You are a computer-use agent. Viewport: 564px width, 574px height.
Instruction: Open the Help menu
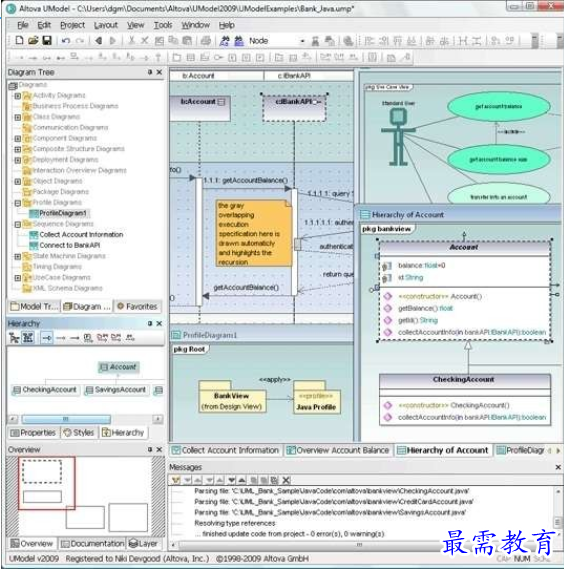click(227, 25)
